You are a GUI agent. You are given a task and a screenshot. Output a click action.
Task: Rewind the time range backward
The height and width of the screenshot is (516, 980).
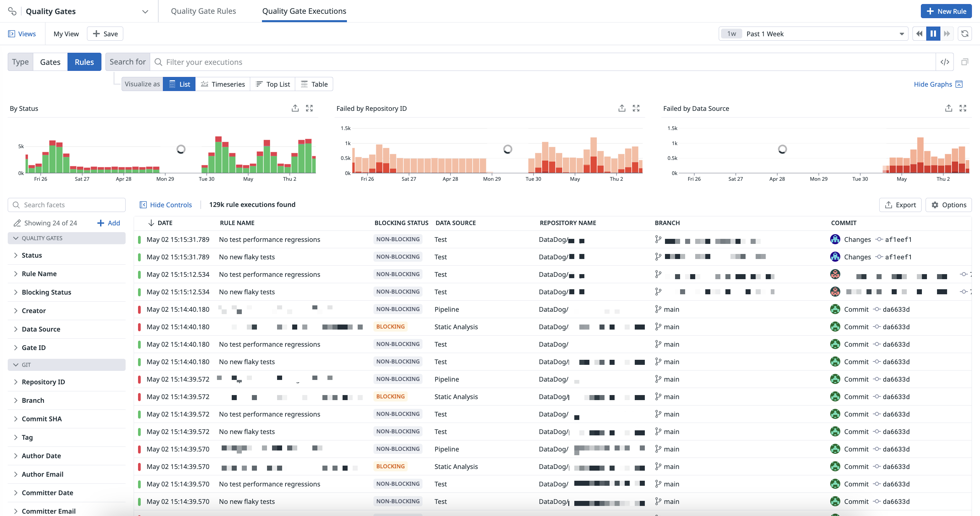pyautogui.click(x=919, y=34)
